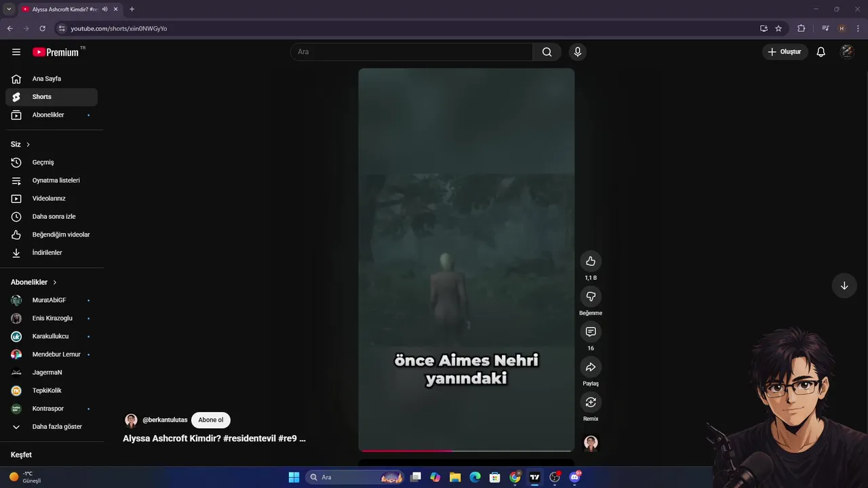Go to next Short with down arrow
The height and width of the screenshot is (488, 868).
[844, 286]
